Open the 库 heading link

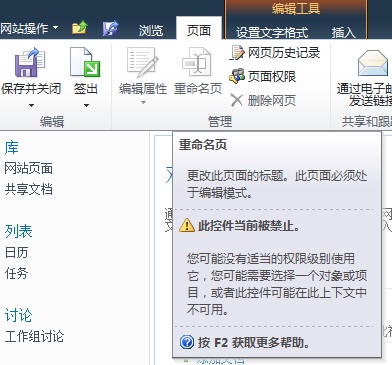pos(12,147)
